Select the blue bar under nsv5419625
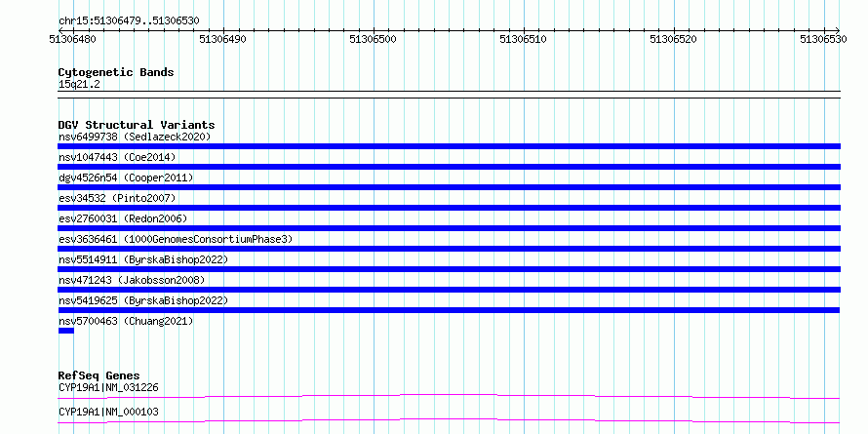Viewport: 868px width, 434px height. [449, 310]
